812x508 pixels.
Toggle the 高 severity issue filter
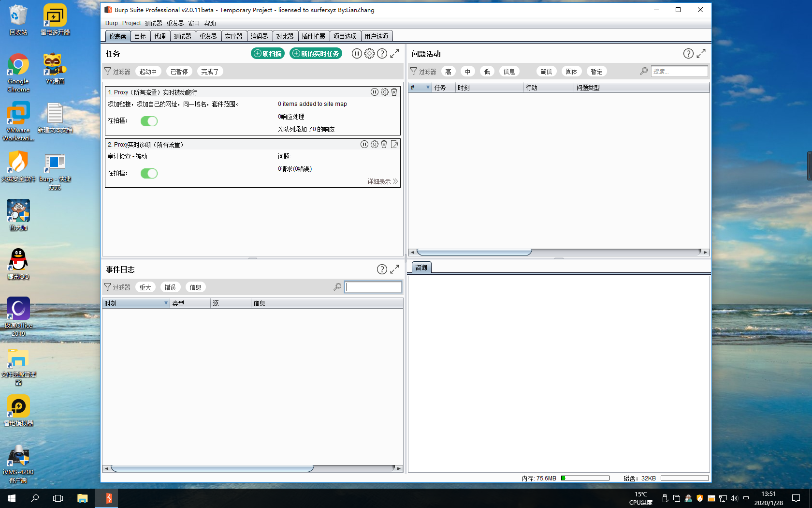click(x=449, y=72)
